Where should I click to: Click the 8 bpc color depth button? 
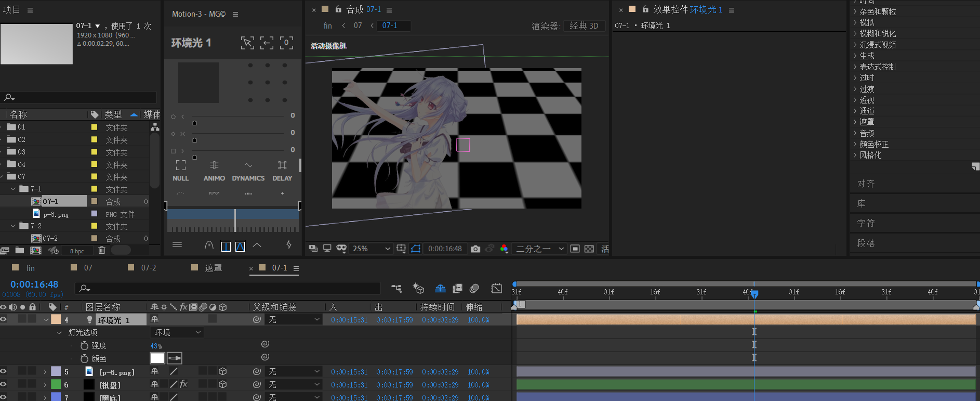77,251
